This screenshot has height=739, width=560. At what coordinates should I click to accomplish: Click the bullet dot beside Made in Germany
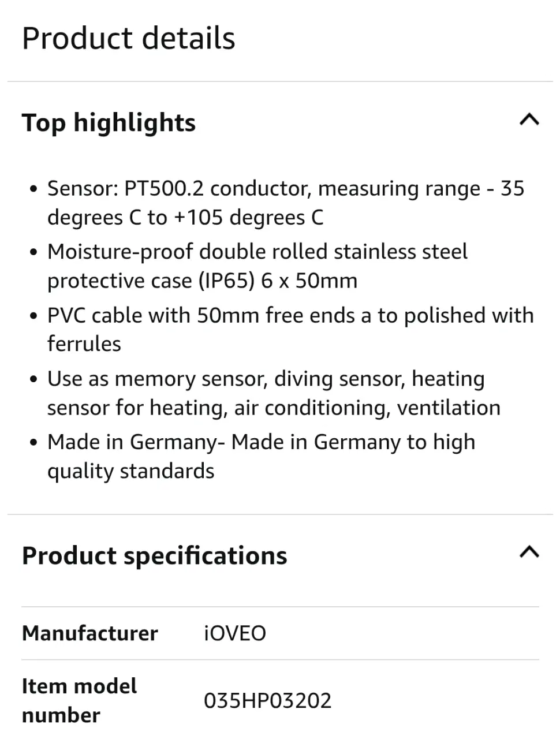pos(34,443)
